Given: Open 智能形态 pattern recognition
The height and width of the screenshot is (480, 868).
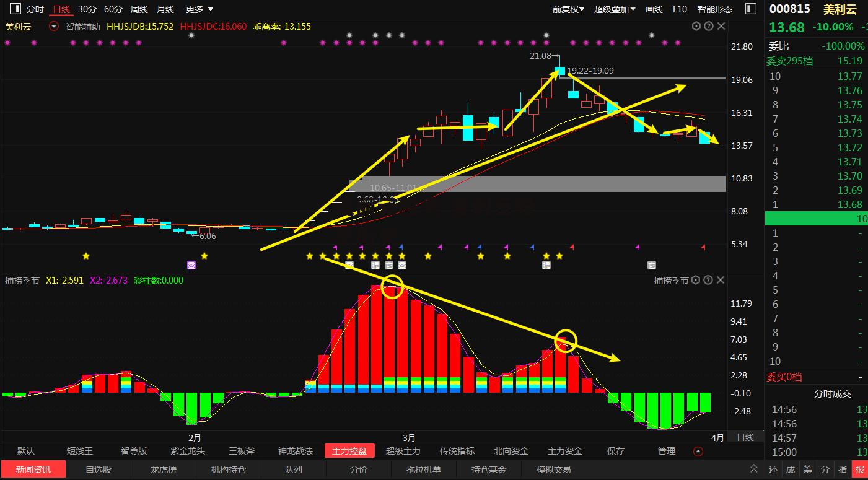Looking at the screenshot, I should [x=715, y=9].
